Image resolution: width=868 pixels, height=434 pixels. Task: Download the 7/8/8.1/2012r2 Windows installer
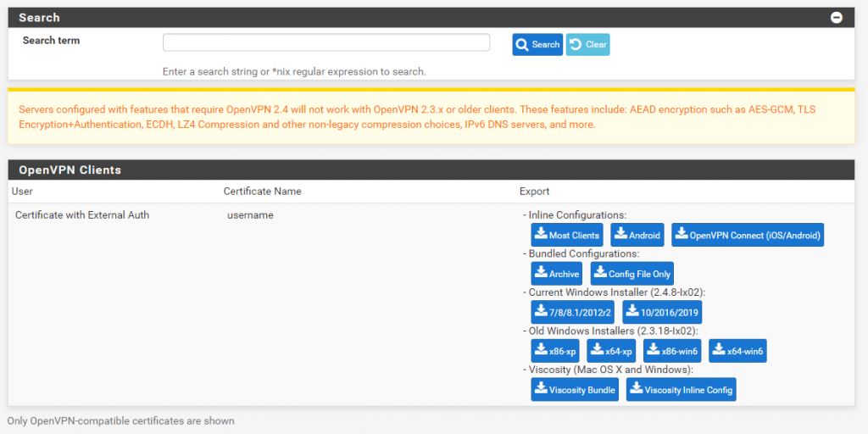coord(573,312)
